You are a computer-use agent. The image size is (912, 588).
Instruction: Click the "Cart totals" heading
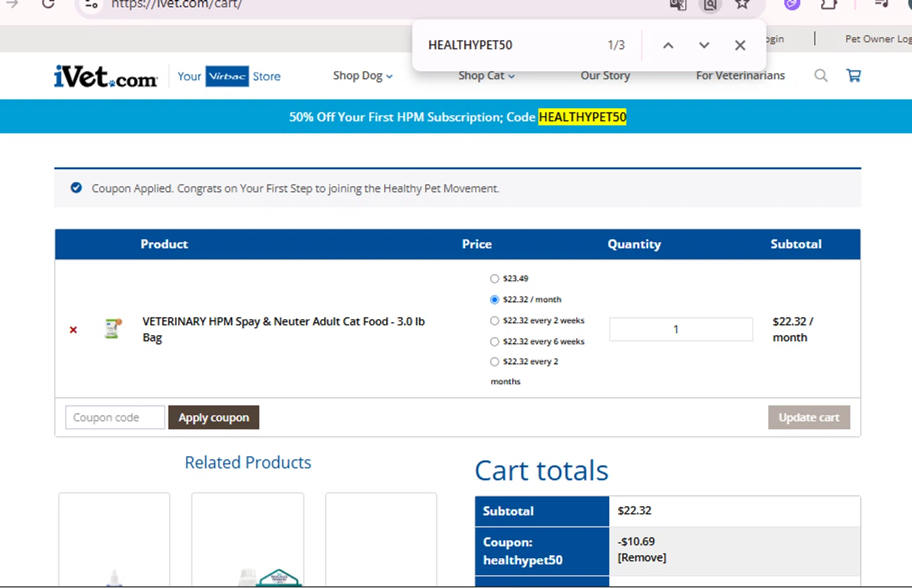[541, 471]
